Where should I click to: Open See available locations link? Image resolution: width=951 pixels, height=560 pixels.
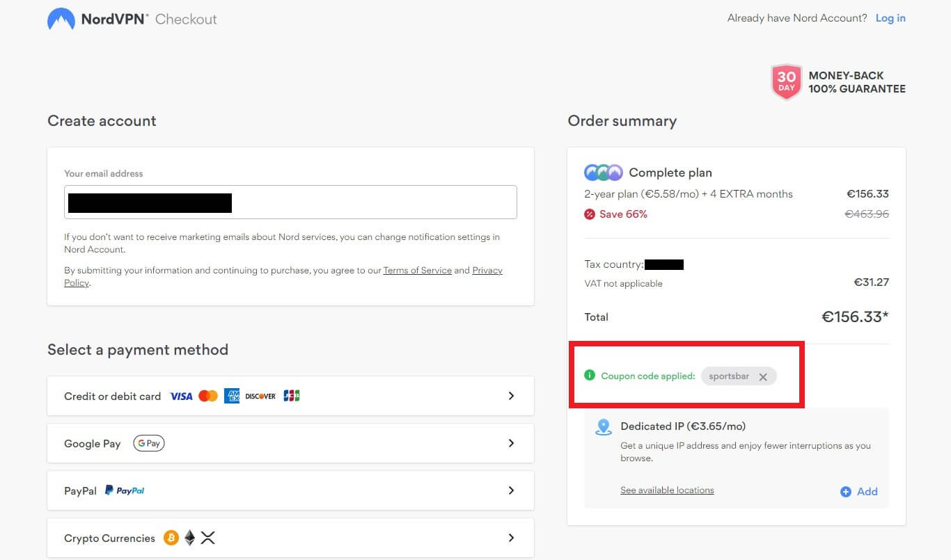667,490
